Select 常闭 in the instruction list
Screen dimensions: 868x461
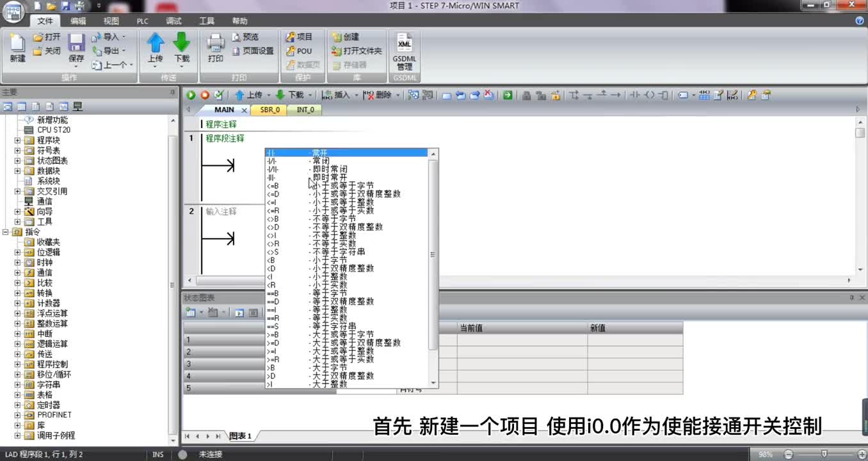pyautogui.click(x=346, y=161)
